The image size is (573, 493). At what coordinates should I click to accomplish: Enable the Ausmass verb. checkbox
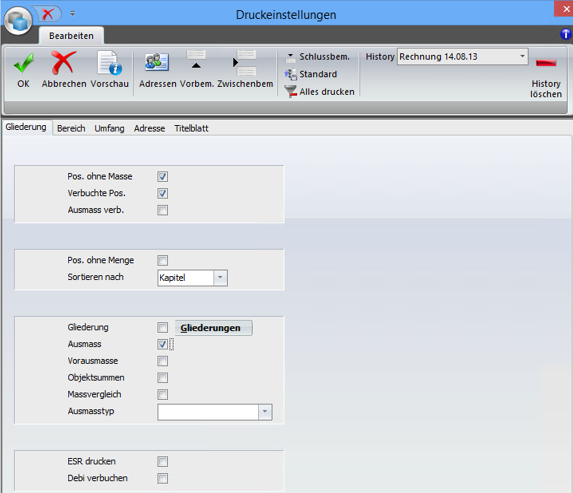coord(163,210)
